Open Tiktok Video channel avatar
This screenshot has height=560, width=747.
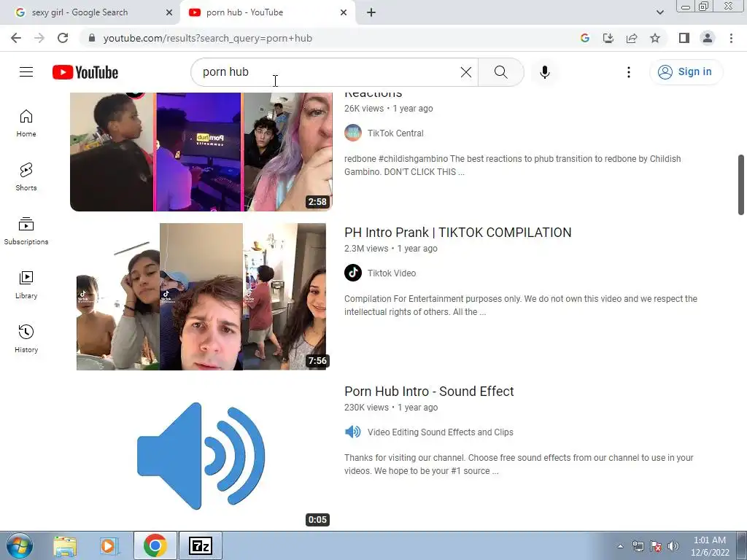tap(353, 273)
